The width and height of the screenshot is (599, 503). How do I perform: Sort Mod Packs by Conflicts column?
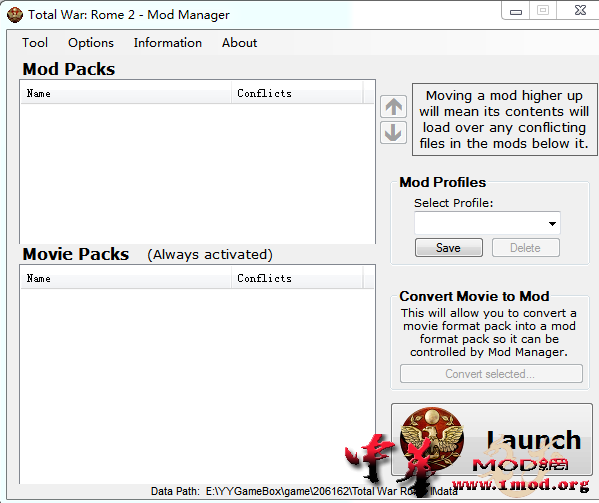click(297, 94)
